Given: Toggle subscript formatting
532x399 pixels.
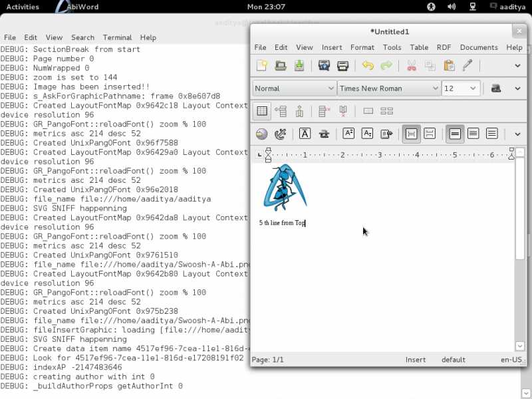Looking at the screenshot, I should coord(367,134).
